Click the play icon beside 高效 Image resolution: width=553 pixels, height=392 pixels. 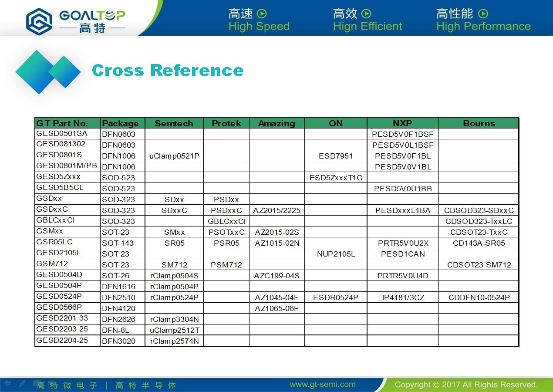tap(367, 14)
